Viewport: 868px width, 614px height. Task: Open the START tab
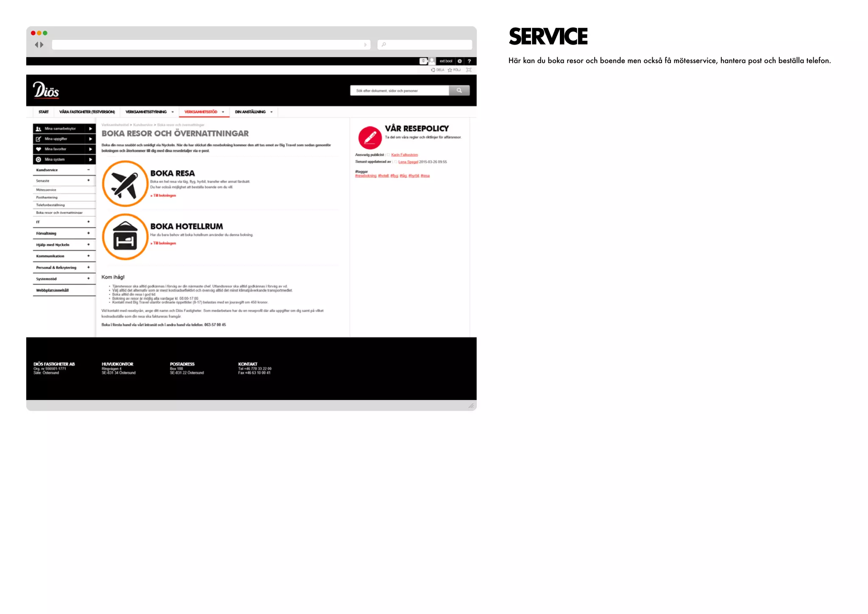click(x=44, y=112)
